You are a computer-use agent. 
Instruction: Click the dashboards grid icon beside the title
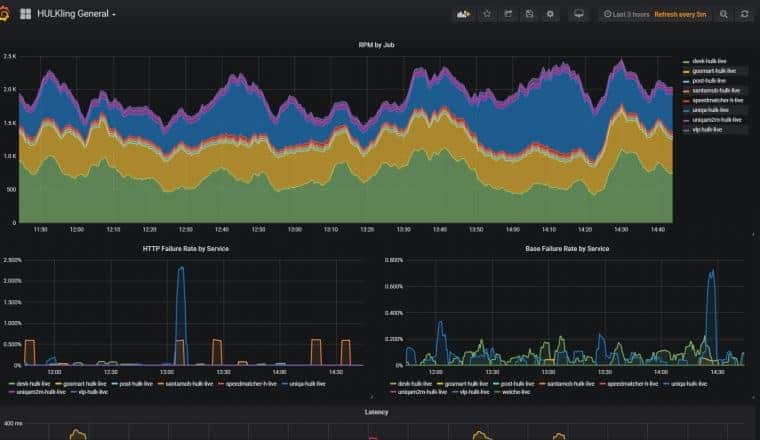coord(26,14)
